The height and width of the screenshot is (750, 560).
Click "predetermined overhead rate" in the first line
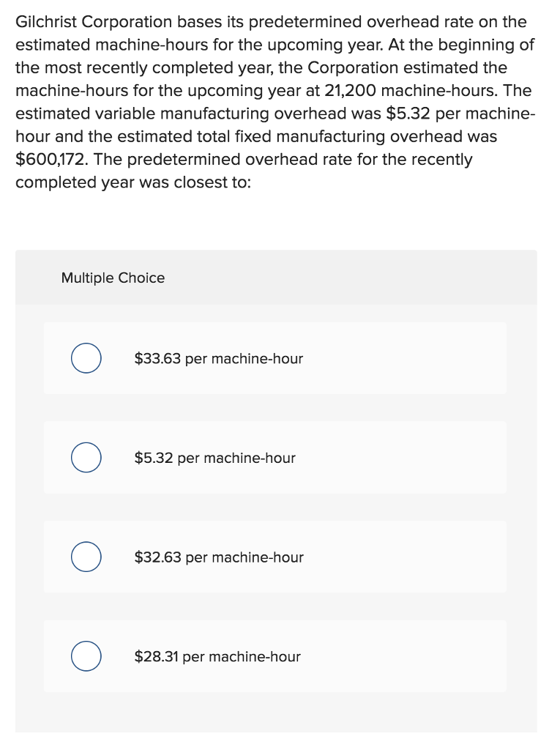click(337, 23)
